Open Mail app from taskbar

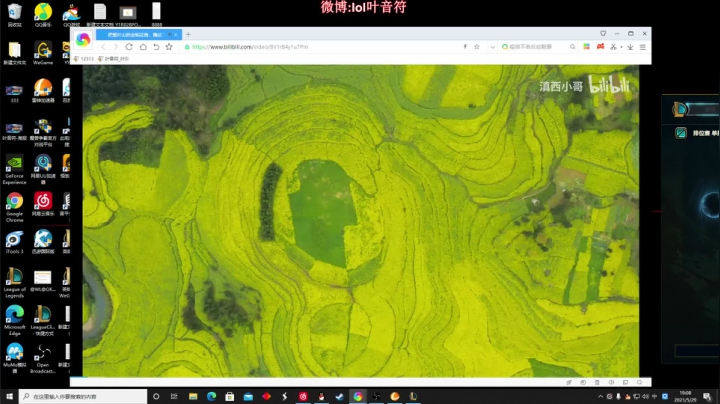pos(248,396)
